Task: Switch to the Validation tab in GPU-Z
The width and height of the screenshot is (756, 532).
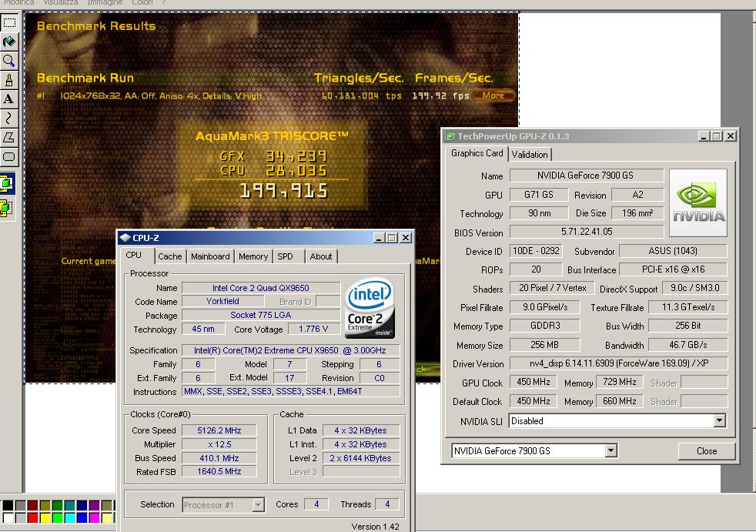Action: [x=530, y=155]
